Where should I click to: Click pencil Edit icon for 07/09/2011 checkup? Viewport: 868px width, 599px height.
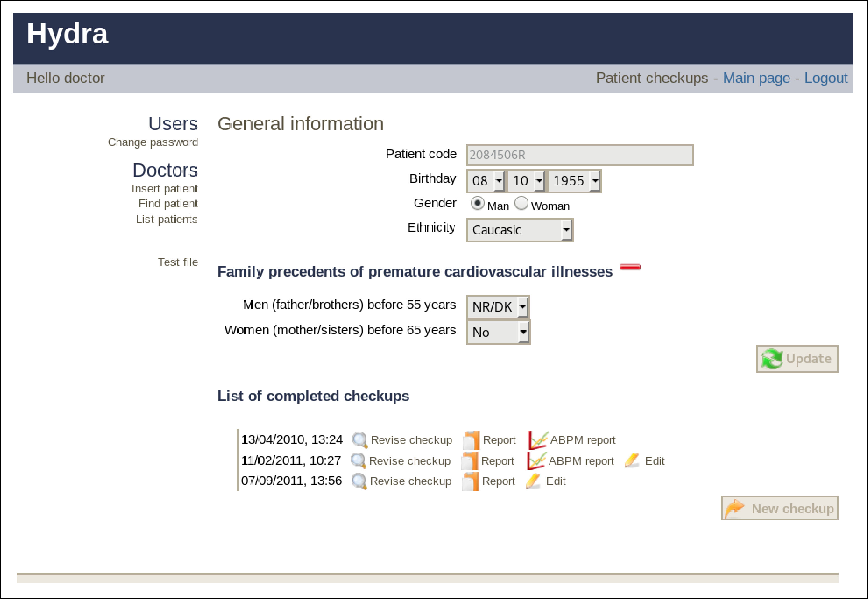tap(533, 481)
